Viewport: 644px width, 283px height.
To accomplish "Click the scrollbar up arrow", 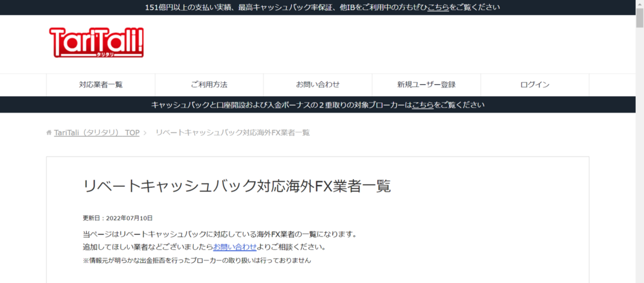I will pos(640,3).
